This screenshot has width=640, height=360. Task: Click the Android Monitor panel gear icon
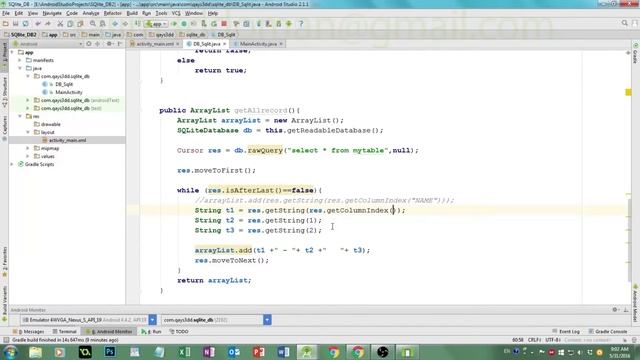pos(615,310)
